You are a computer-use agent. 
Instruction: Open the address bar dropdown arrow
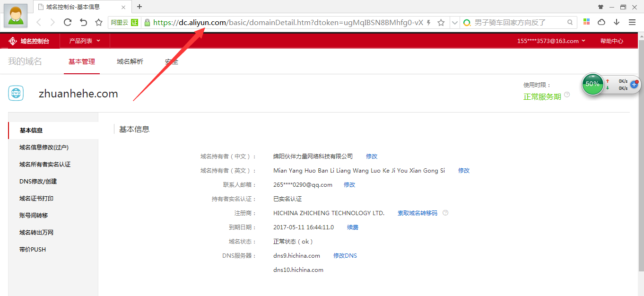[x=454, y=23]
